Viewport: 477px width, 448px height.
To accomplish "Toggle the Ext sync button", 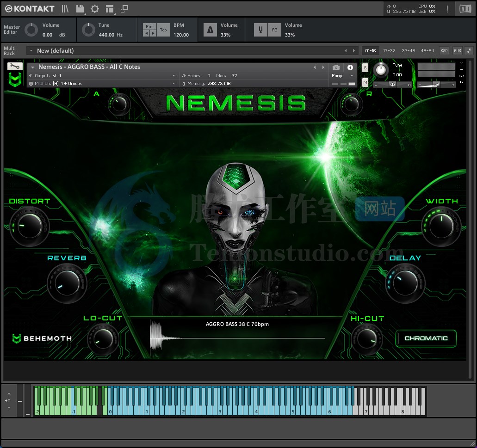I will pyautogui.click(x=149, y=27).
